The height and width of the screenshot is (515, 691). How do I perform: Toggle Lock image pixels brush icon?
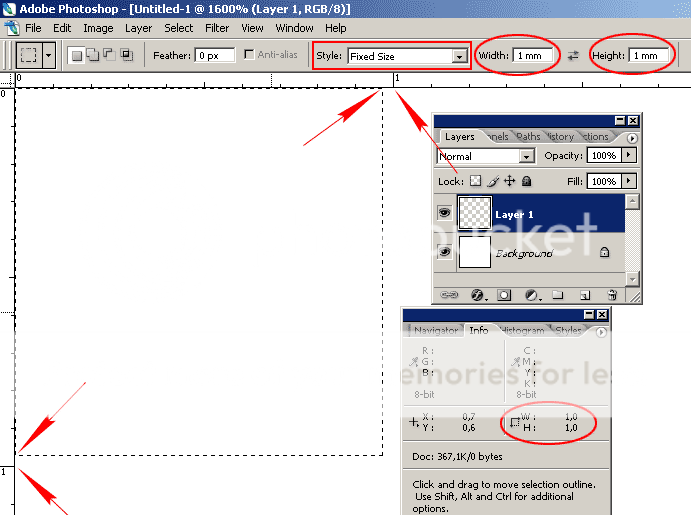point(493,181)
